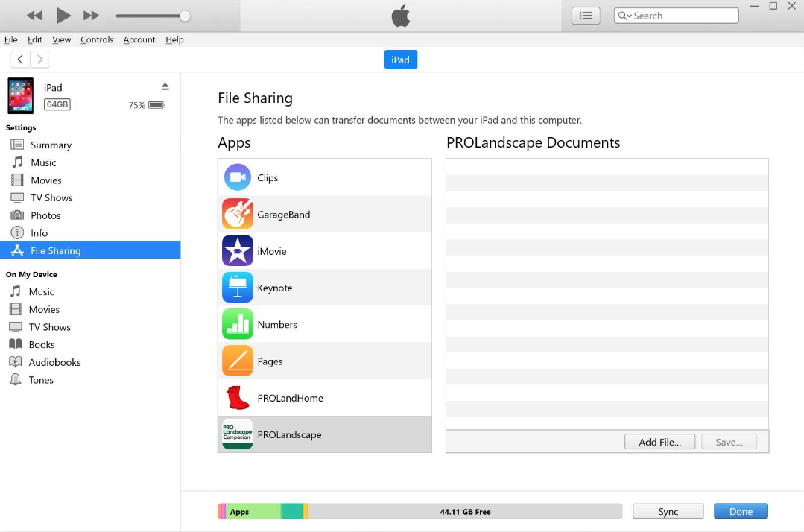Select the Numbers app icon

pyautogui.click(x=238, y=324)
